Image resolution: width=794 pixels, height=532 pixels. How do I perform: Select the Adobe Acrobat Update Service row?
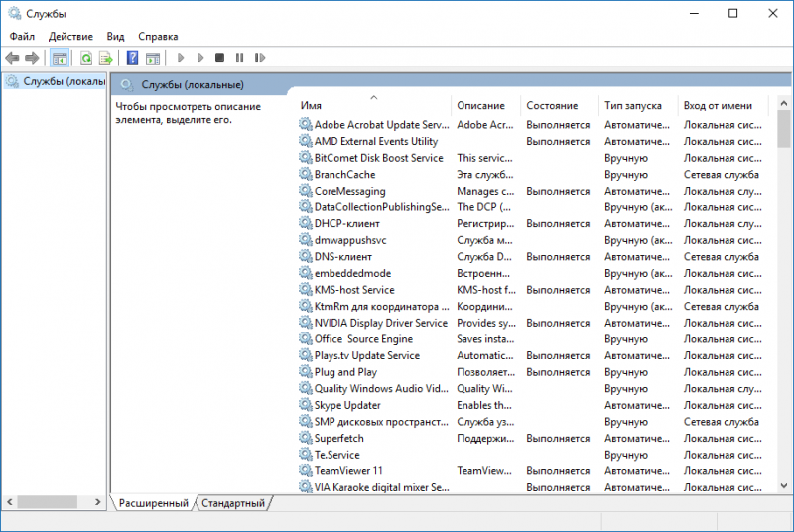click(x=532, y=125)
